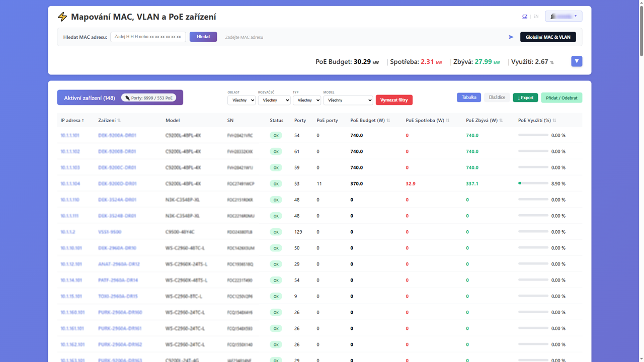Click the lightning bolt logo icon

(62, 17)
